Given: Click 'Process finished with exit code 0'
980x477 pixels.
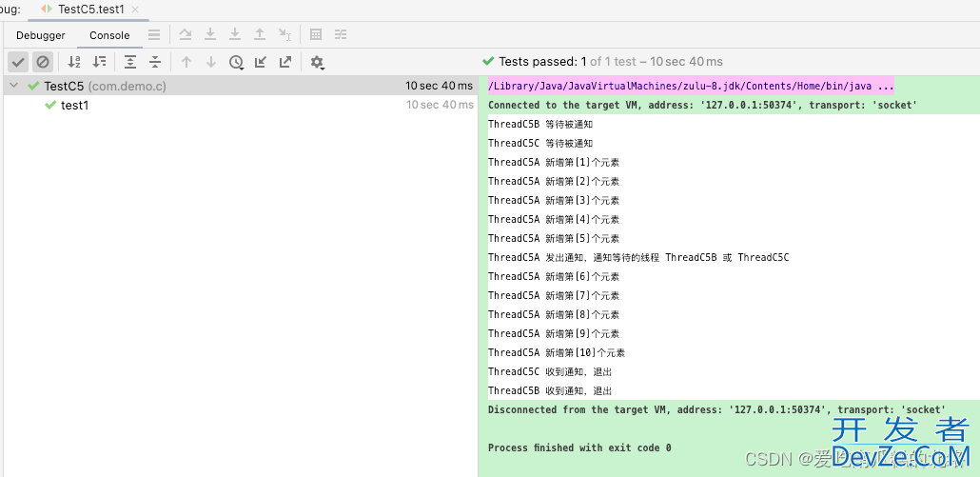Looking at the screenshot, I should coord(579,447).
